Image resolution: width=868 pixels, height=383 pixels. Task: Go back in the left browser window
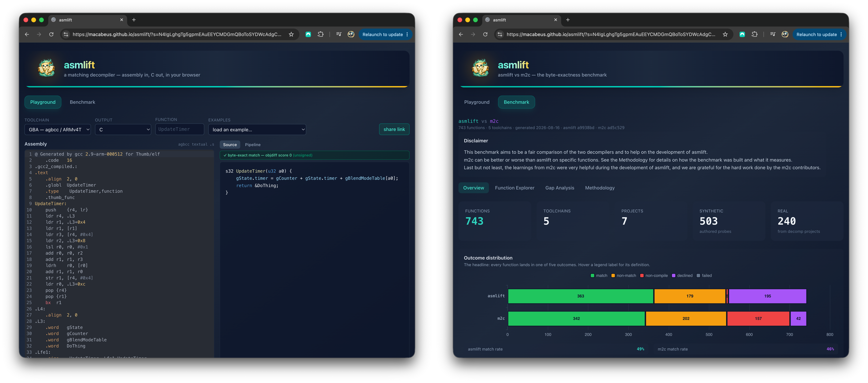[27, 34]
